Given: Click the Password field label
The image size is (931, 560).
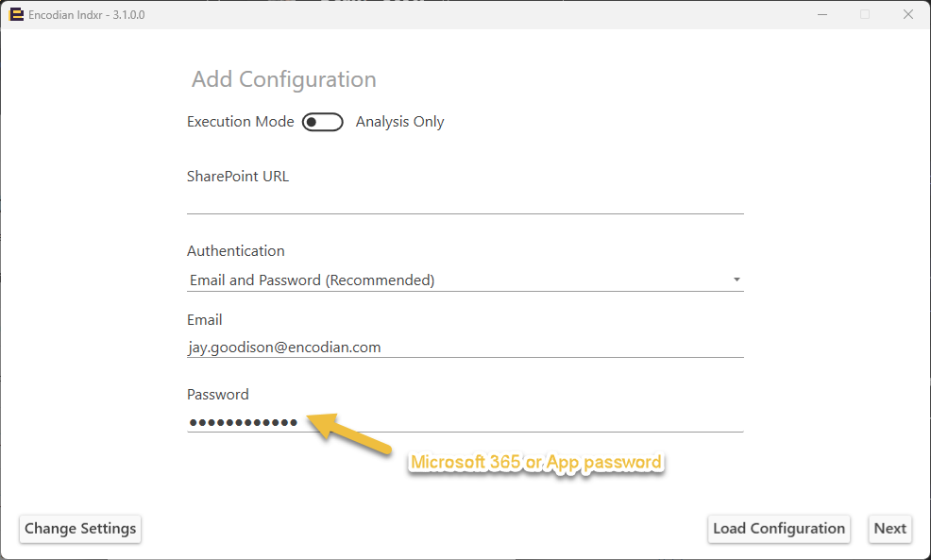Looking at the screenshot, I should (x=217, y=394).
